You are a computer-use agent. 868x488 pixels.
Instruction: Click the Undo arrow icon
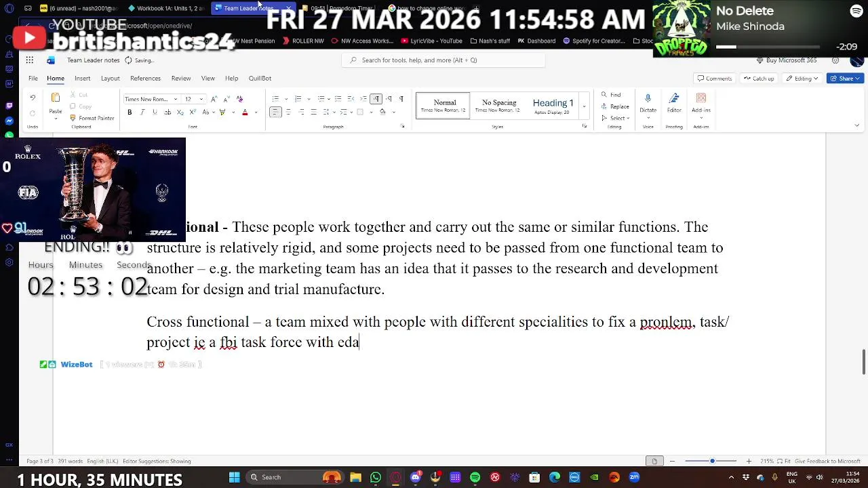click(x=32, y=98)
